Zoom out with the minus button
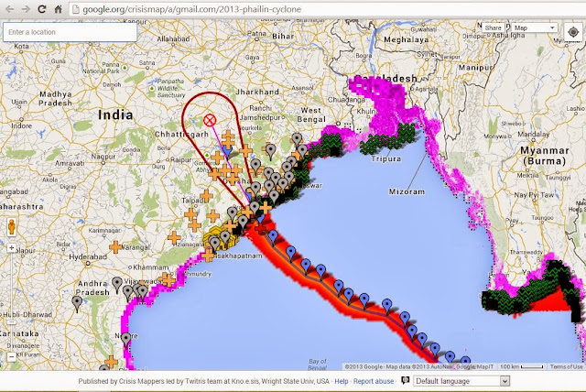This screenshot has width=586, height=392. [x=12, y=357]
